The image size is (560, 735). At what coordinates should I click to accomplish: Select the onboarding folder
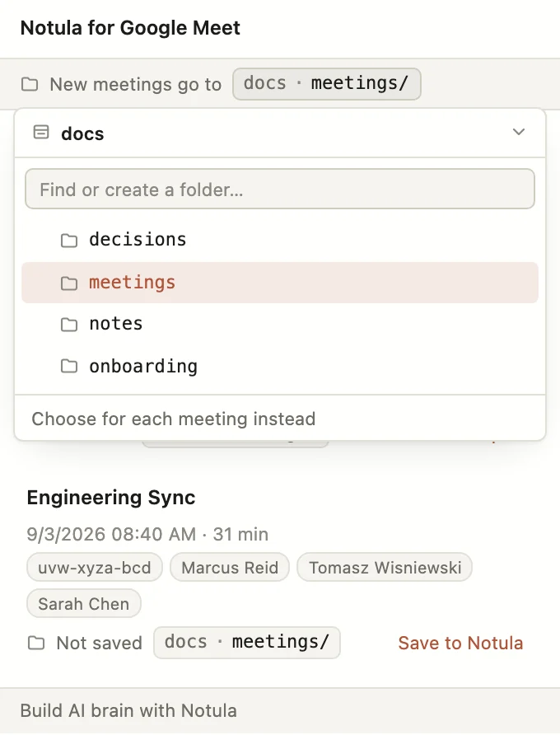click(280, 366)
